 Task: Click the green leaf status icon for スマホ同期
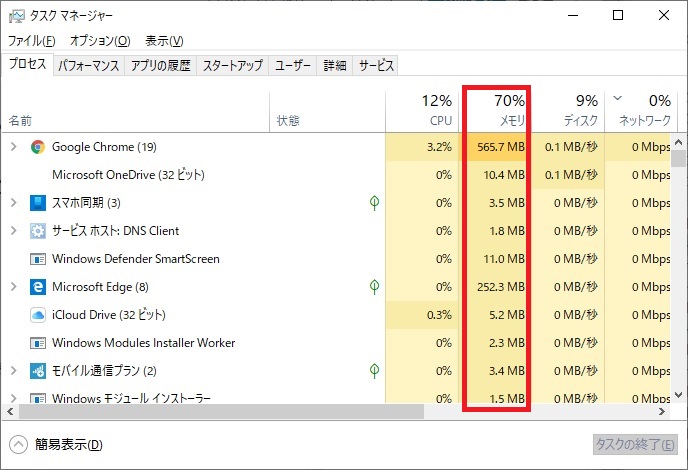[x=374, y=202]
